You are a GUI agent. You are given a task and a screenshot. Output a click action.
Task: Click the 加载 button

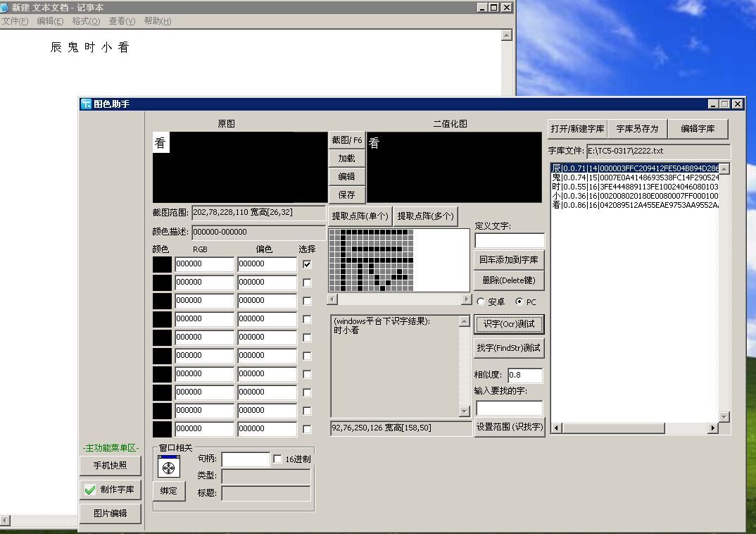[x=346, y=159]
